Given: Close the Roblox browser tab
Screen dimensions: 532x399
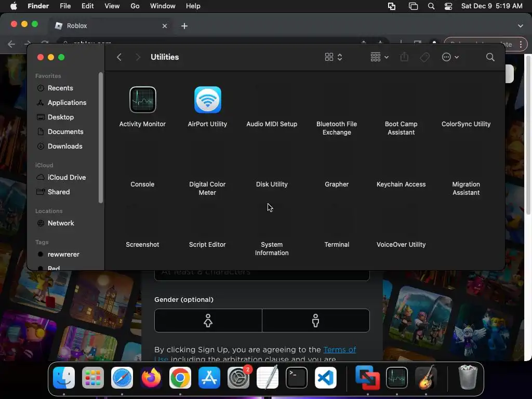Looking at the screenshot, I should tap(165, 26).
